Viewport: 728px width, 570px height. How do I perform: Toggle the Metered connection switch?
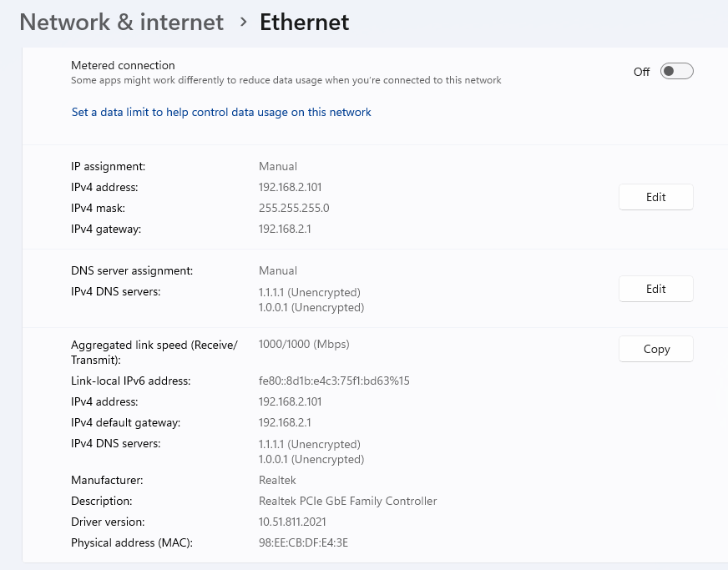click(676, 72)
